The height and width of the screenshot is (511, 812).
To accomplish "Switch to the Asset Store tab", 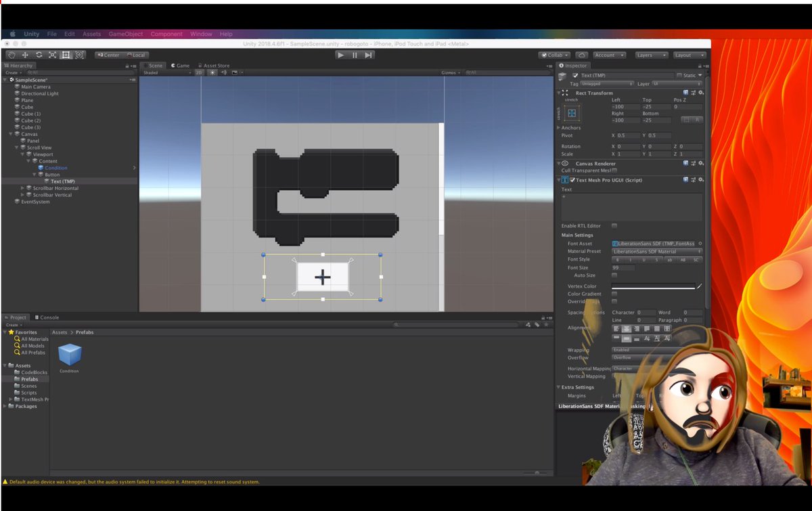I will point(213,66).
